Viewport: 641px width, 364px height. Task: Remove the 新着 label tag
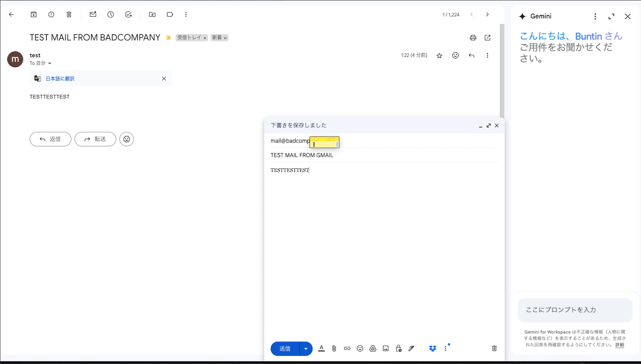pos(225,37)
